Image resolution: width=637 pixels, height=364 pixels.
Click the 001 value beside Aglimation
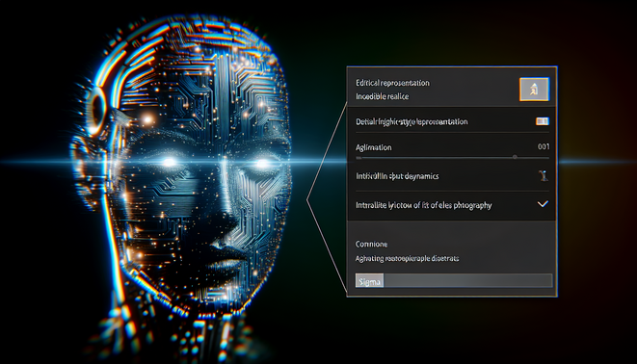coord(544,146)
